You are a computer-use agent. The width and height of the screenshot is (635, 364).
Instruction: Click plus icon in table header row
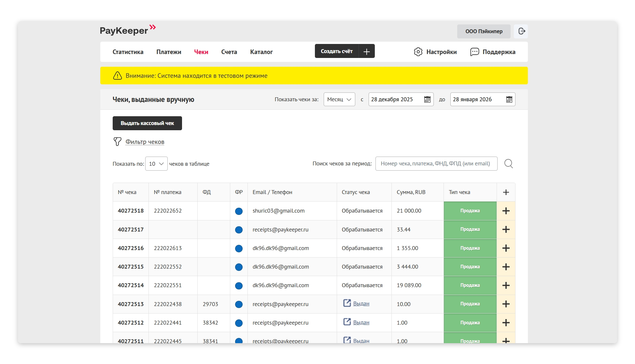pyautogui.click(x=506, y=192)
